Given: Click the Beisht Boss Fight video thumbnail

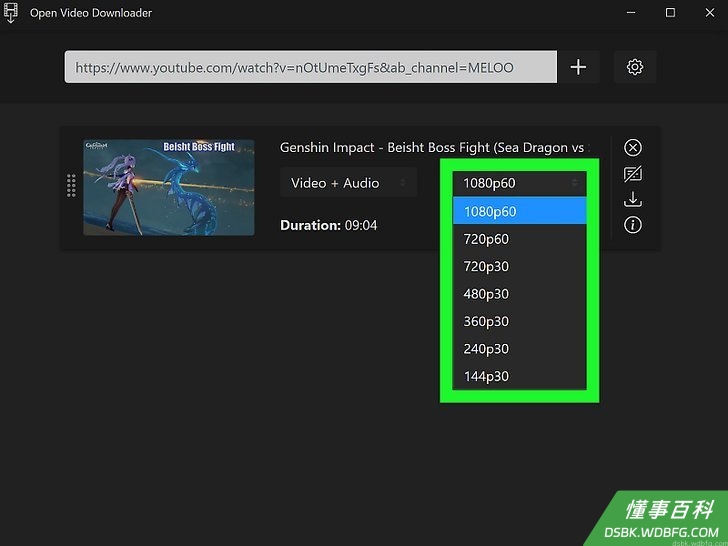Looking at the screenshot, I should tap(169, 187).
